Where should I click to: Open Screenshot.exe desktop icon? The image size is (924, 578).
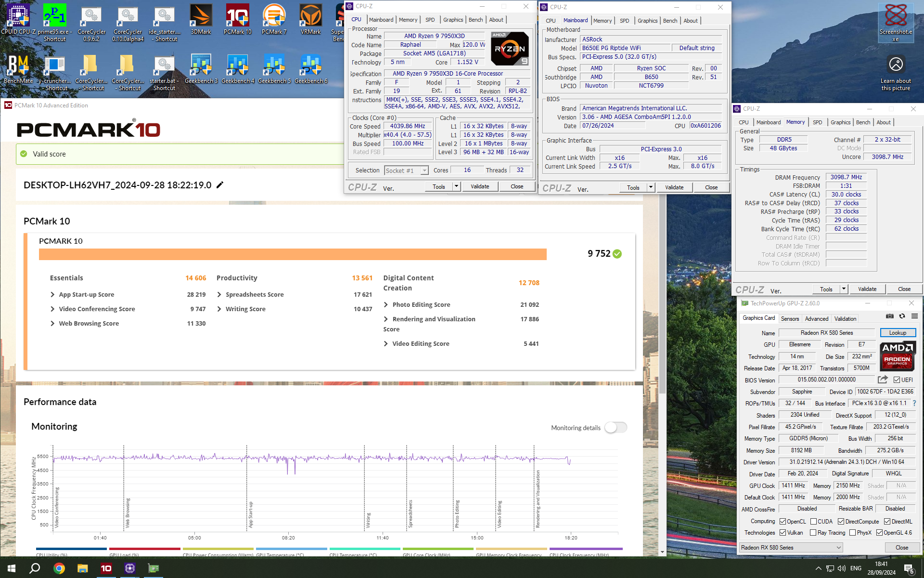pos(896,23)
